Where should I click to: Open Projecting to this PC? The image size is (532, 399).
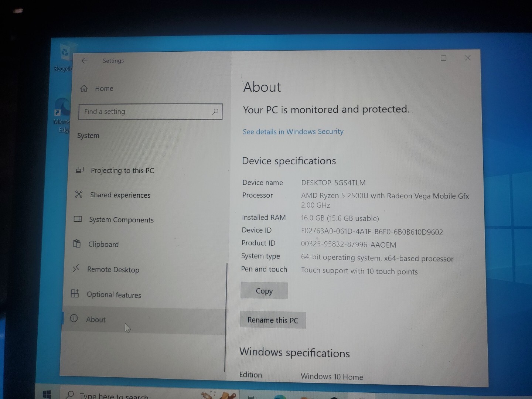point(122,170)
